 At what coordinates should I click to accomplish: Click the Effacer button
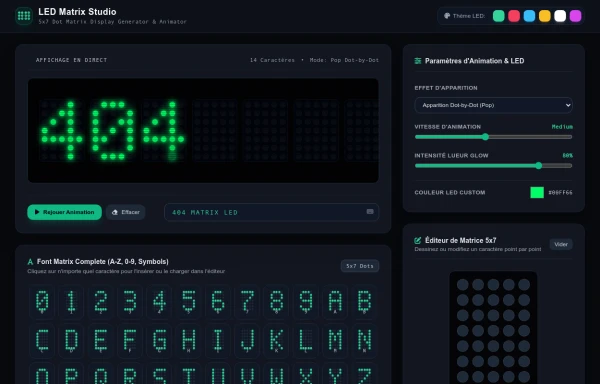[x=126, y=212]
